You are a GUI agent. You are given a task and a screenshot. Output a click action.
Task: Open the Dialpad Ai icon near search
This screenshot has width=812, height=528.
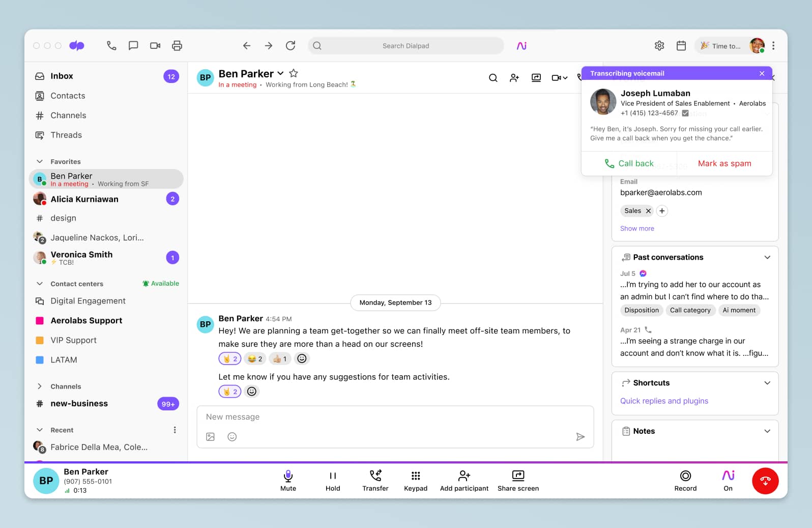click(521, 46)
